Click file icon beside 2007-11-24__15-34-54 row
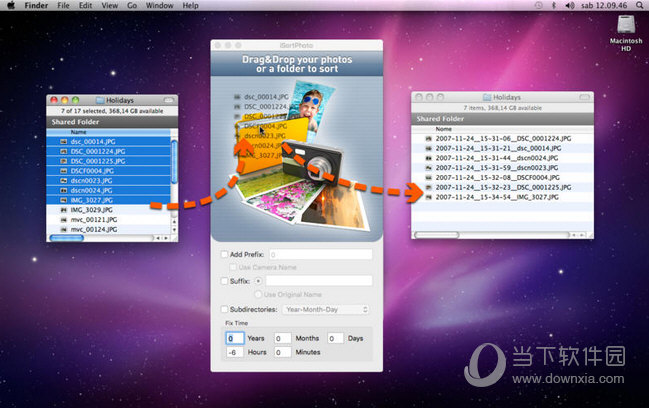Viewport: 649px width, 408px height. click(429, 197)
